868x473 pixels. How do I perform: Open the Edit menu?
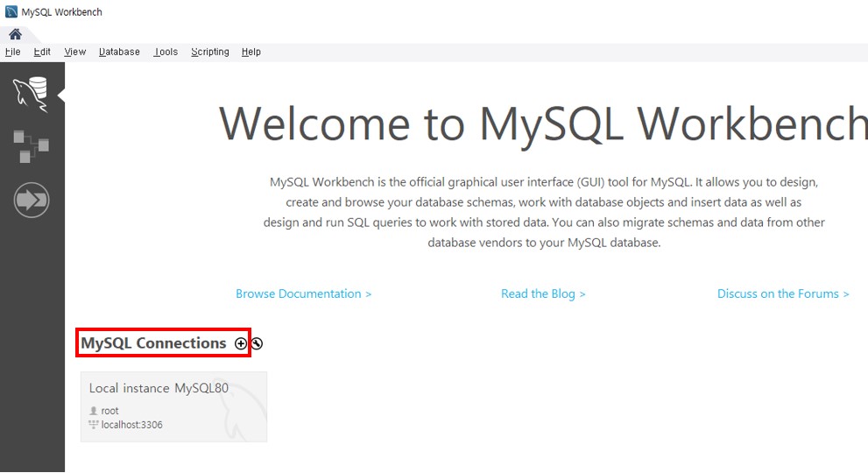(42, 52)
